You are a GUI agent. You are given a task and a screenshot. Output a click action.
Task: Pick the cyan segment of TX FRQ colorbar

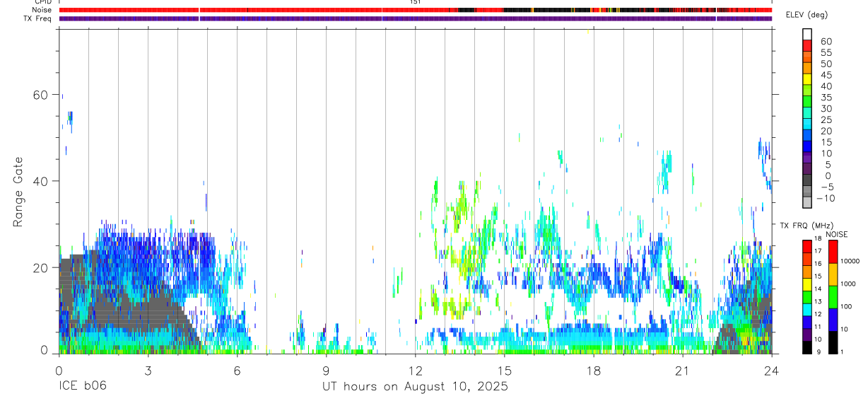(x=807, y=309)
